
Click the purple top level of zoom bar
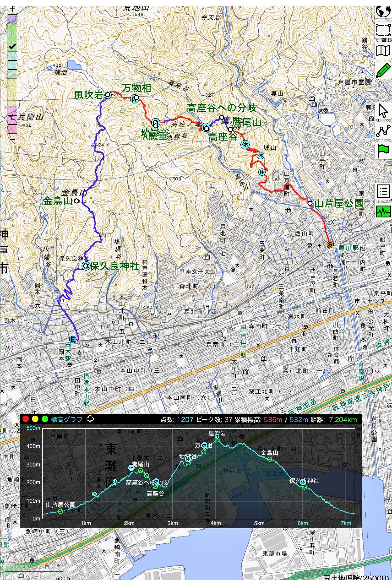point(12,19)
